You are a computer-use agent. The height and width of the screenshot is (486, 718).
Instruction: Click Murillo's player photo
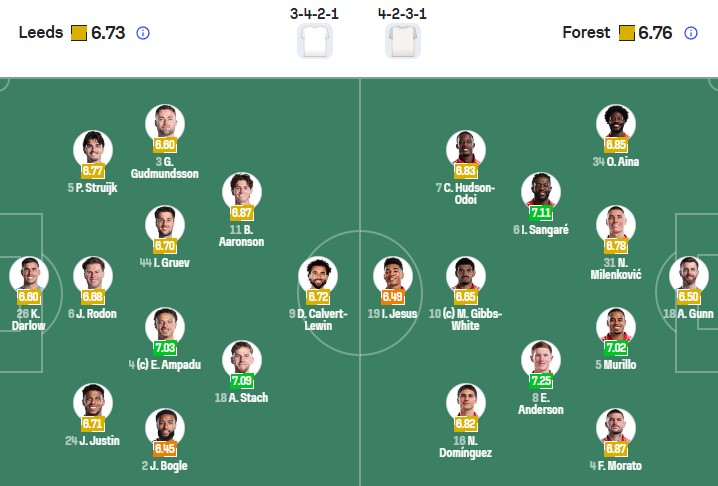[x=616, y=326]
